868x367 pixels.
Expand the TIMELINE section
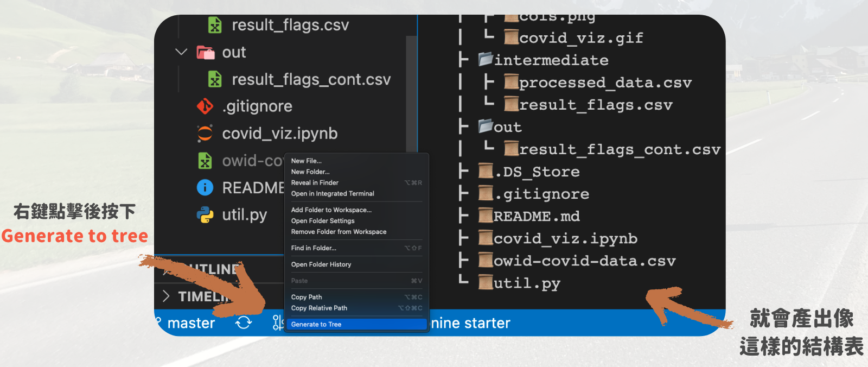click(x=167, y=296)
